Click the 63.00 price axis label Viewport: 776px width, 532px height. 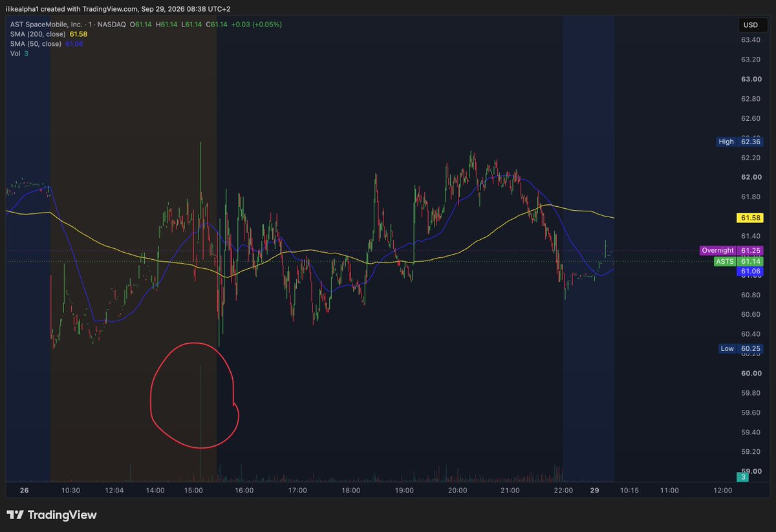point(750,80)
